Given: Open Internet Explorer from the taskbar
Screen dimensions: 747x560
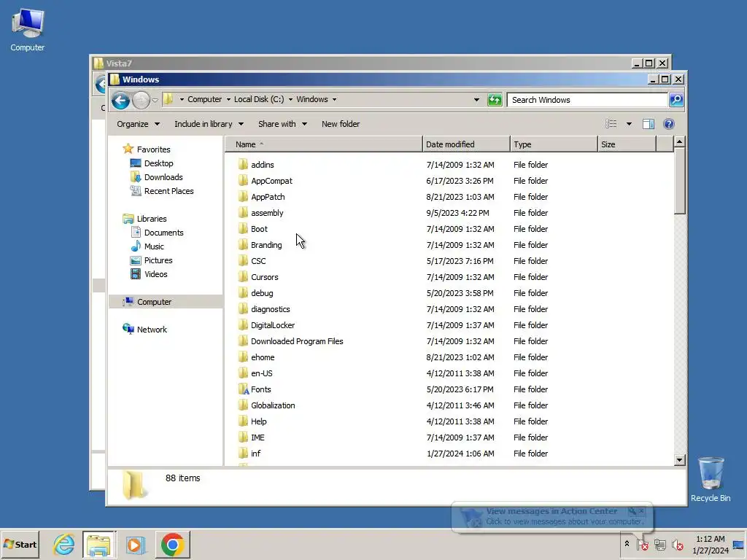Looking at the screenshot, I should coord(63,544).
